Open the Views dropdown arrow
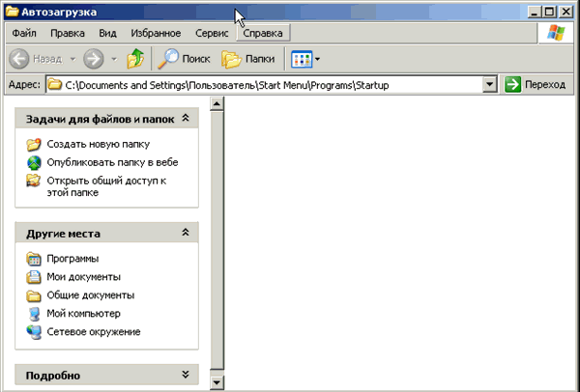580x392 pixels. [320, 59]
